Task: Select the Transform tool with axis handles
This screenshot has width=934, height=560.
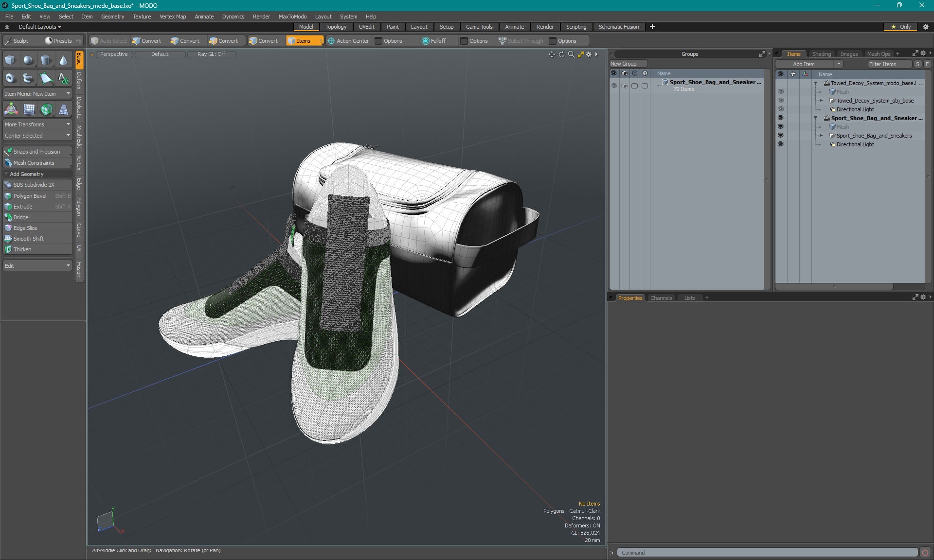Action: (x=11, y=109)
